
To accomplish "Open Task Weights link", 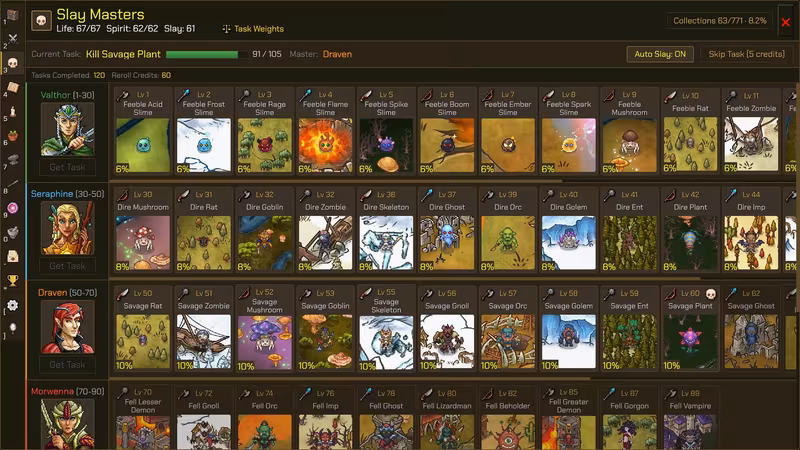I will (259, 29).
